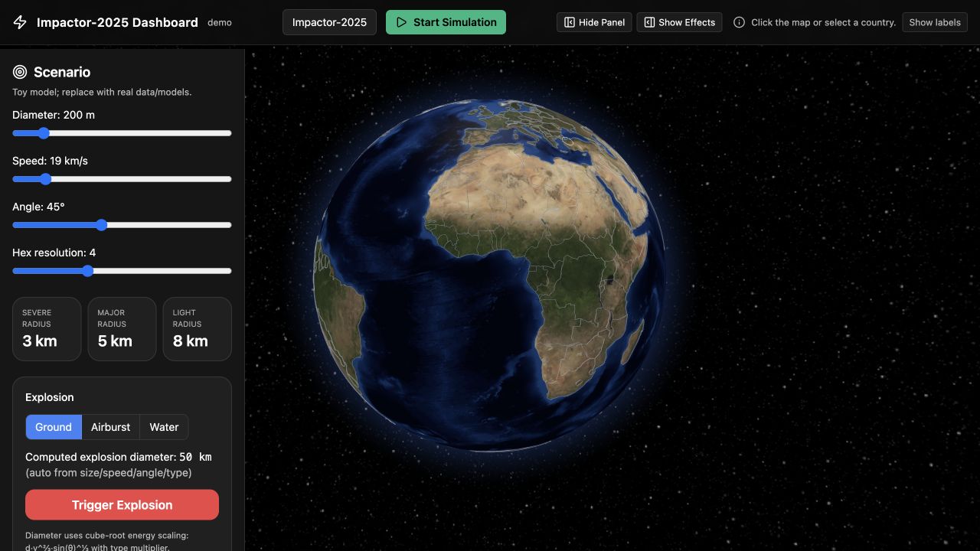Click the panel icon beside Show Effects
The width and height of the screenshot is (980, 551).
point(649,22)
